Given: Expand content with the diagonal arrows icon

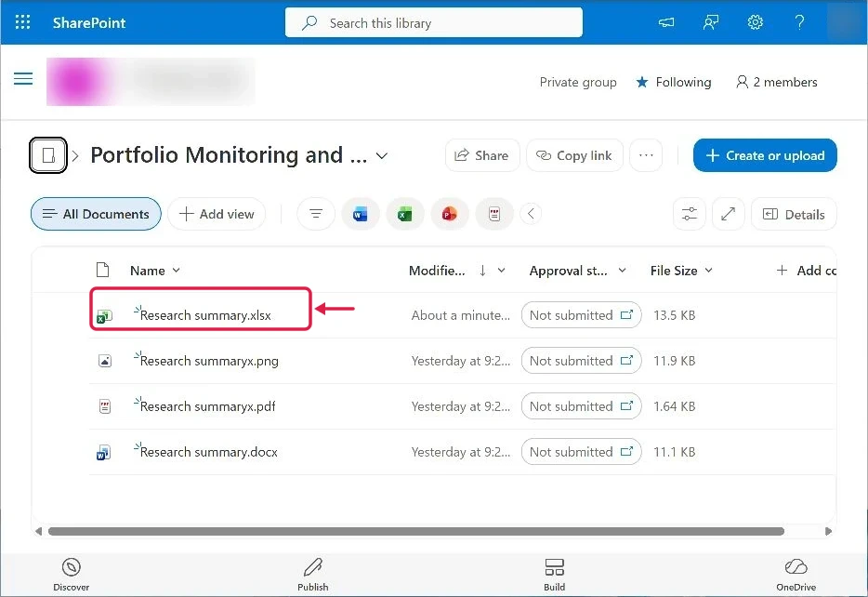Looking at the screenshot, I should click(728, 214).
